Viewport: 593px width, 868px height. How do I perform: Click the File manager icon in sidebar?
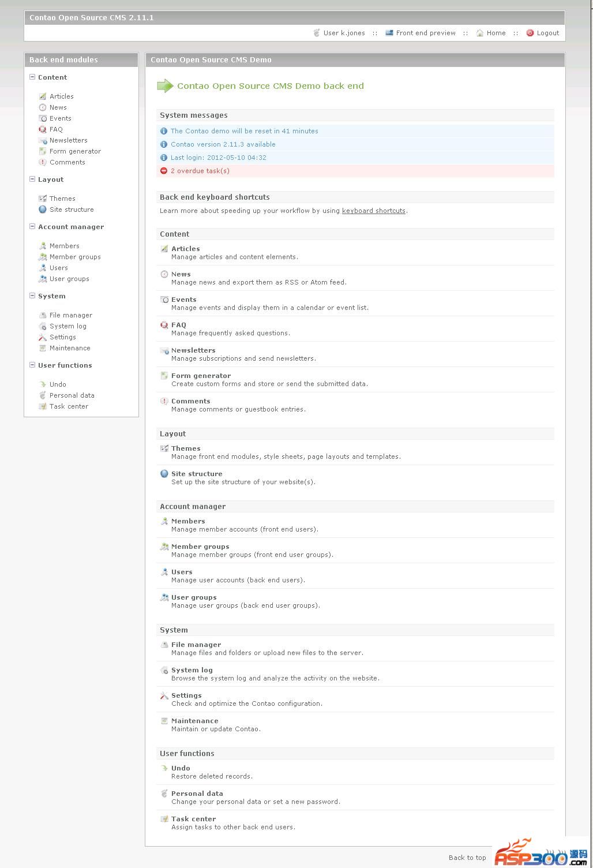(x=42, y=315)
